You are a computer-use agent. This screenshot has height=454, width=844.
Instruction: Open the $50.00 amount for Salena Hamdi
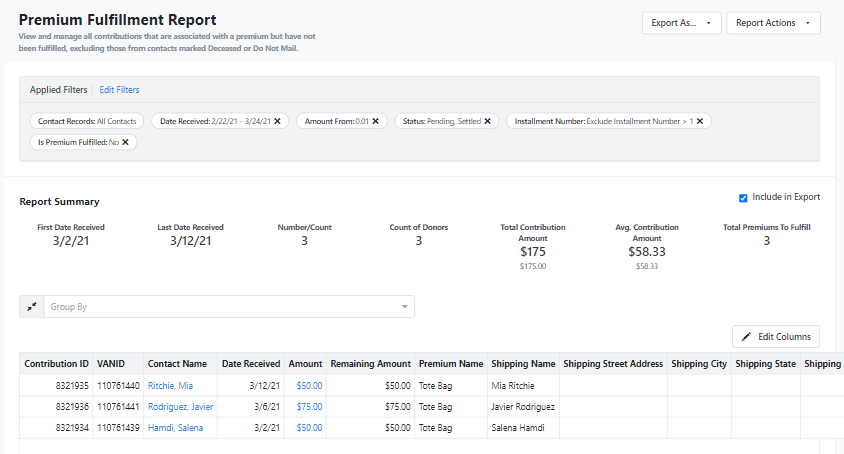pos(310,428)
